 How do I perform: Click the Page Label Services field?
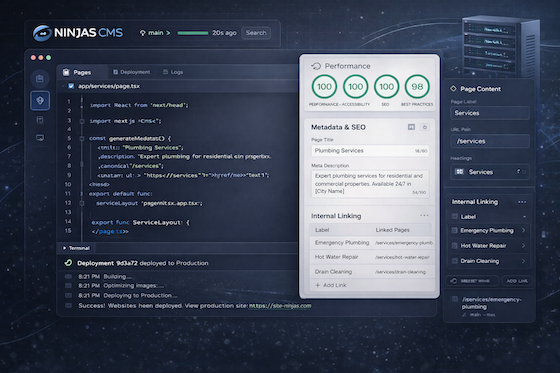coord(490,113)
